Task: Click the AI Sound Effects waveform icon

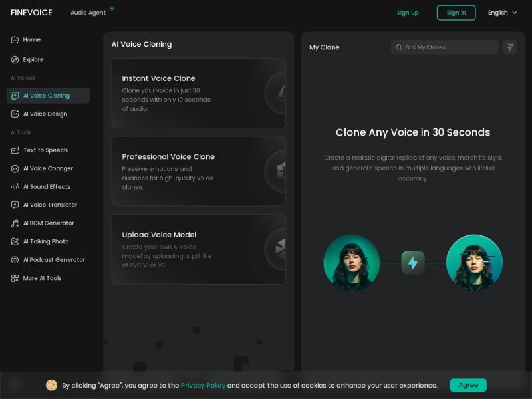Action: pyautogui.click(x=15, y=187)
